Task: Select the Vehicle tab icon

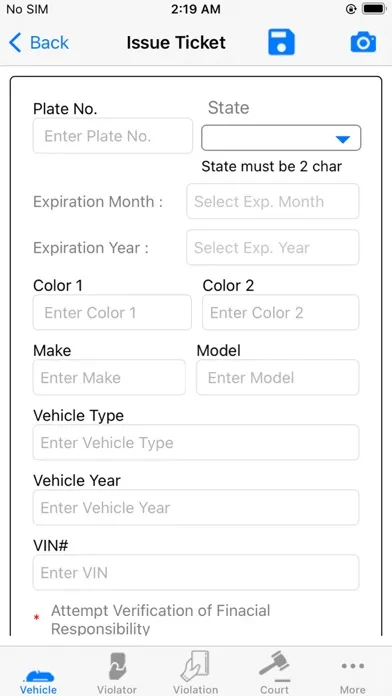Action: 39,677
